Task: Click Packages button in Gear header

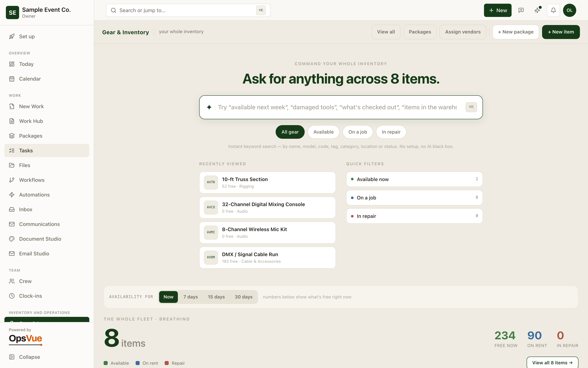Action: 420,32
